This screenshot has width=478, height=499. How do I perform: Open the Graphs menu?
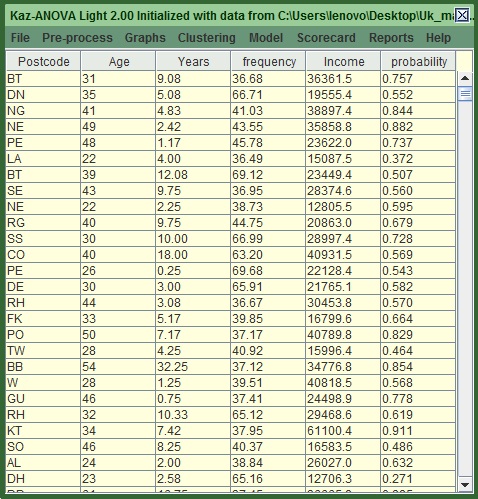pos(145,38)
